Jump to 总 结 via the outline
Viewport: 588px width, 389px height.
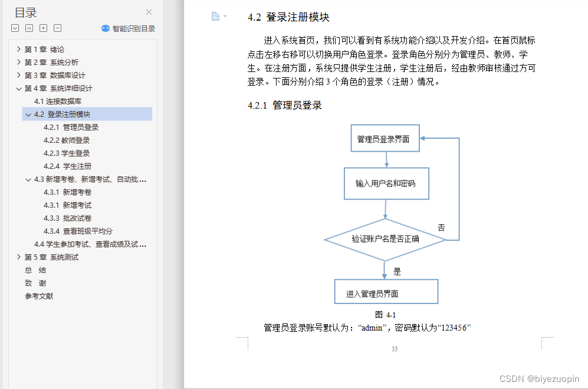tap(34, 270)
